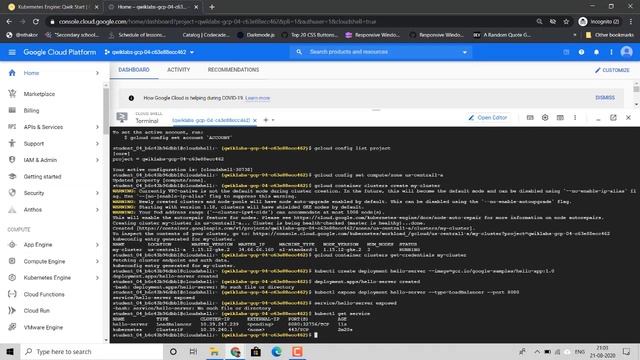Dismiss the COVID-19 banner

605,98
